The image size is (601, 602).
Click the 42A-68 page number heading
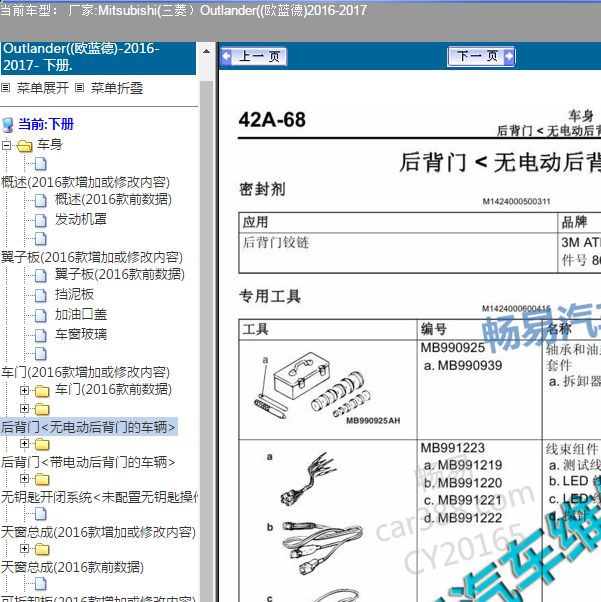pos(272,120)
